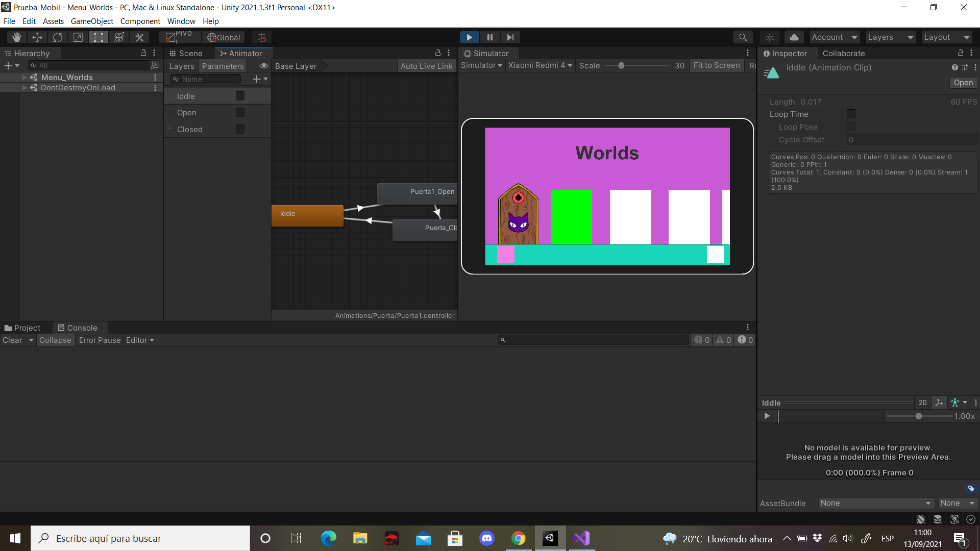
Task: Expand the Menu_Worlds scene in Hierarchy
Action: click(x=24, y=77)
